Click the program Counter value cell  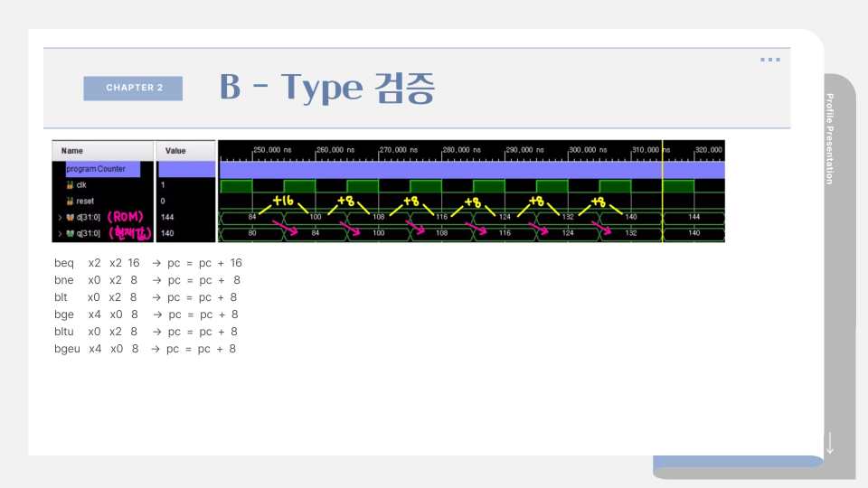click(x=186, y=169)
